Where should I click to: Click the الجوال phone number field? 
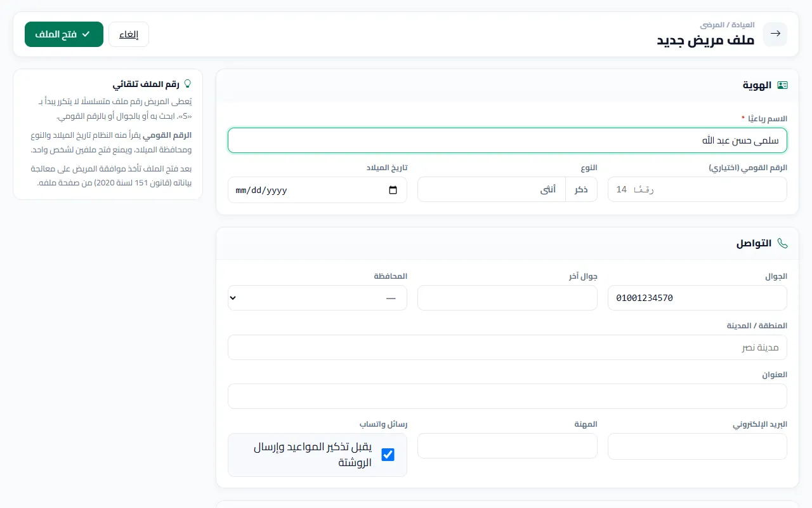(x=697, y=298)
